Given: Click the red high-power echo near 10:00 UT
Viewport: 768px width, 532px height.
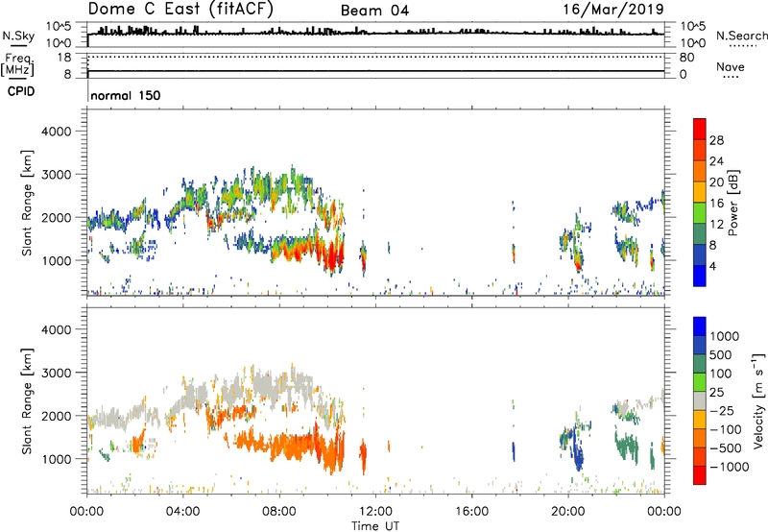Looking at the screenshot, I should 332,258.
